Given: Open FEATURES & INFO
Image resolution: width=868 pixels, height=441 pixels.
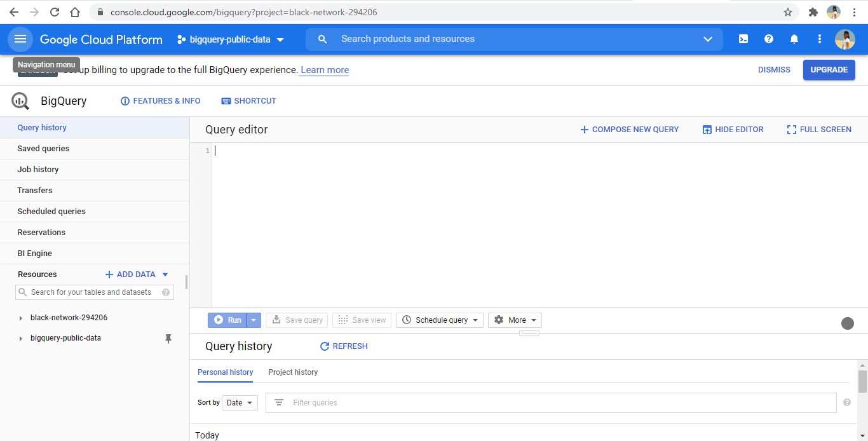Looking at the screenshot, I should pos(160,101).
